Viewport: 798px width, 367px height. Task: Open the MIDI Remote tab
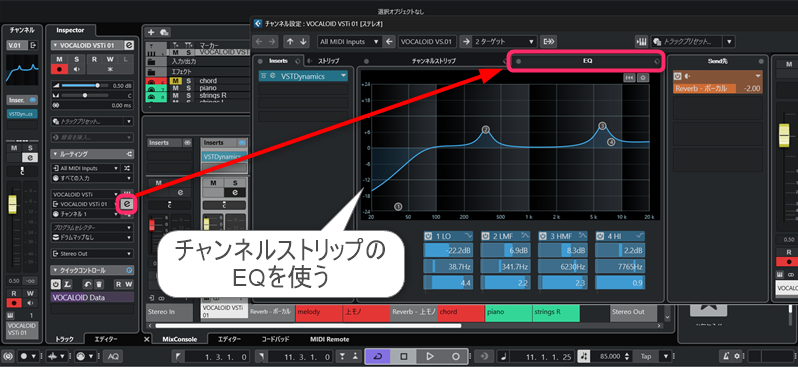click(x=329, y=339)
